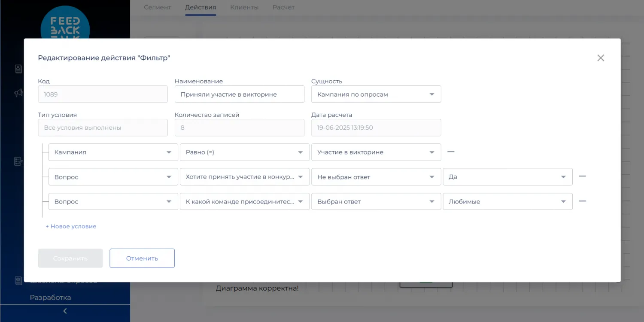Open the Хотите принять участие question dropdown
Viewport: 644px width, 322px height.
point(244,177)
